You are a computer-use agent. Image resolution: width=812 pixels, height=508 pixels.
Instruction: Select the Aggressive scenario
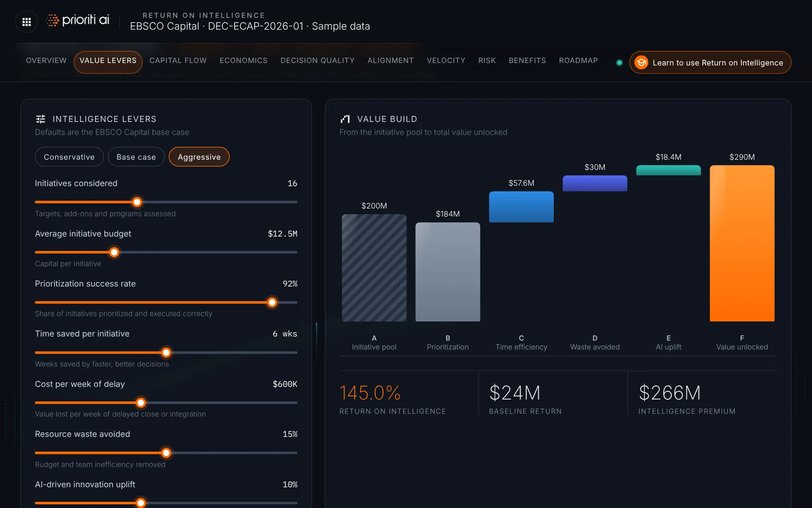pyautogui.click(x=199, y=157)
